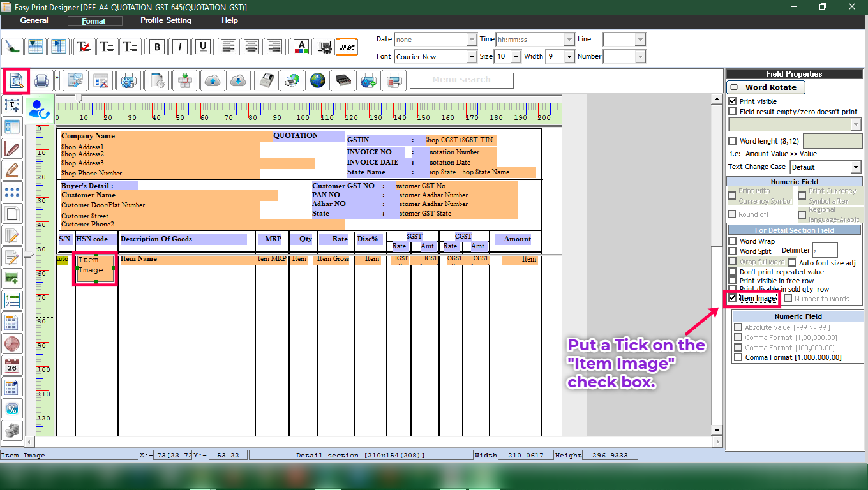Viewport: 868px width, 490px height.
Task: Open the font color A icon
Action: pyautogui.click(x=301, y=47)
